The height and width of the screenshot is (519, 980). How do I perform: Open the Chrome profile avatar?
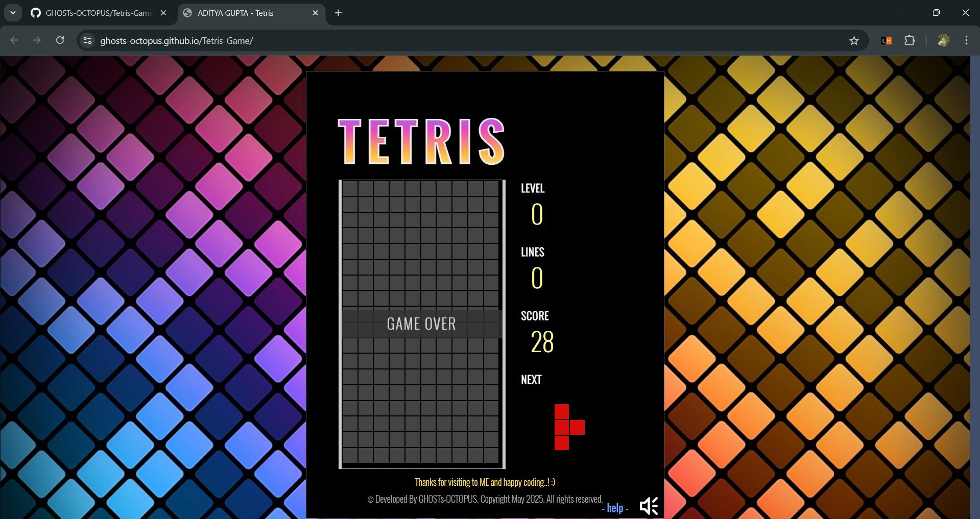coord(943,40)
